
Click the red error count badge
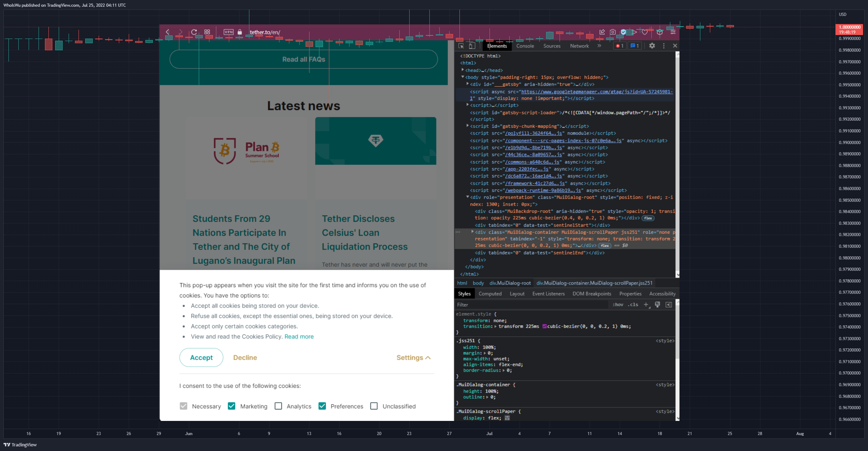coord(620,46)
